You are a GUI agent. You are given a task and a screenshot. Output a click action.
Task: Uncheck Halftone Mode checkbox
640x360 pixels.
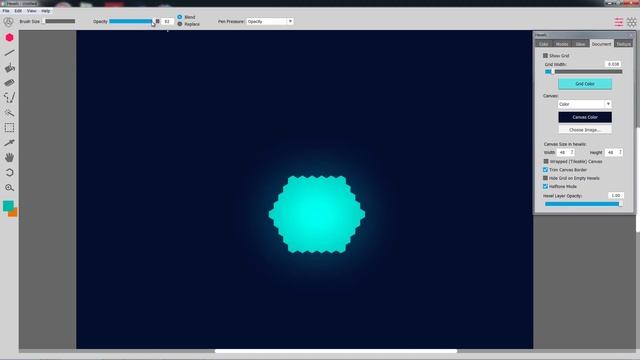(x=546, y=186)
